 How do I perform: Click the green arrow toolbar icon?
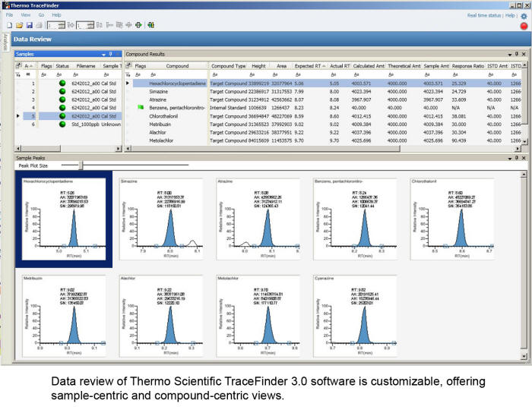[138, 25]
